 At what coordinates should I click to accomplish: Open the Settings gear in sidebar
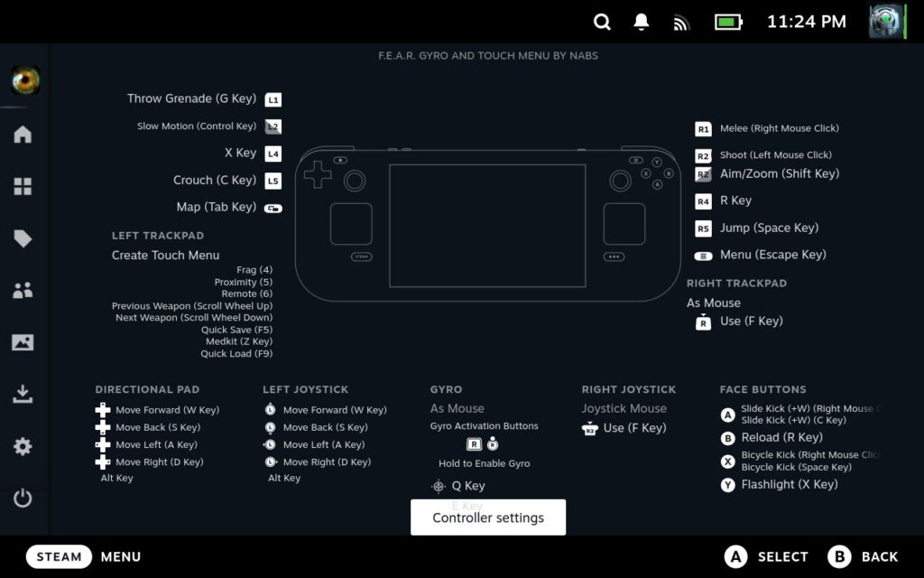point(23,446)
